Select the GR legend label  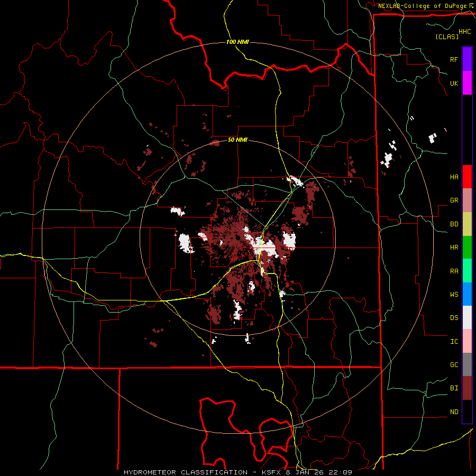point(454,200)
